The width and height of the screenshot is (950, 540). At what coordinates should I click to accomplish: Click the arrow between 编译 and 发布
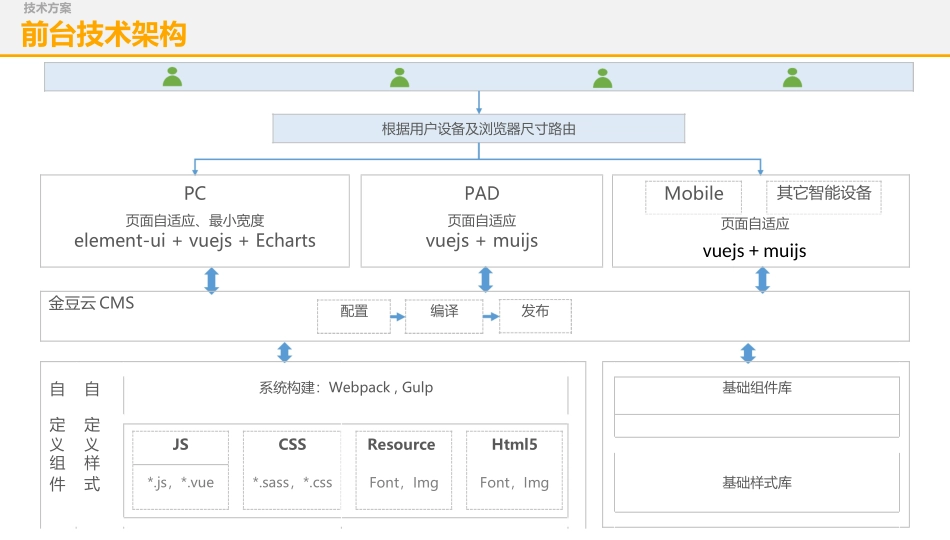[x=490, y=317]
